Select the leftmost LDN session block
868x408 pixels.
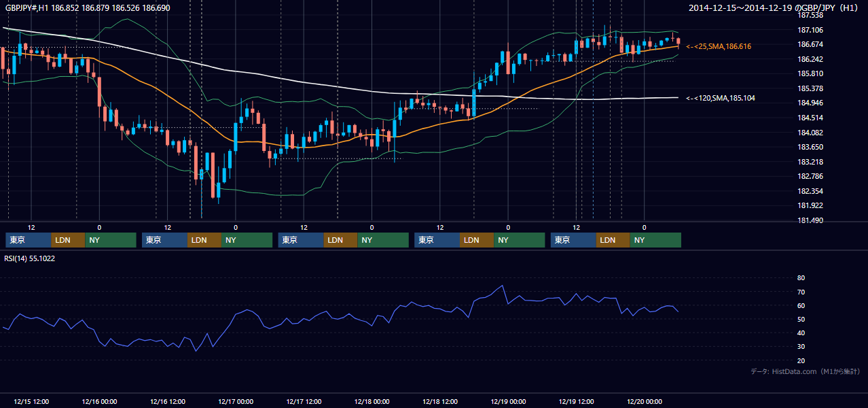tap(69, 240)
